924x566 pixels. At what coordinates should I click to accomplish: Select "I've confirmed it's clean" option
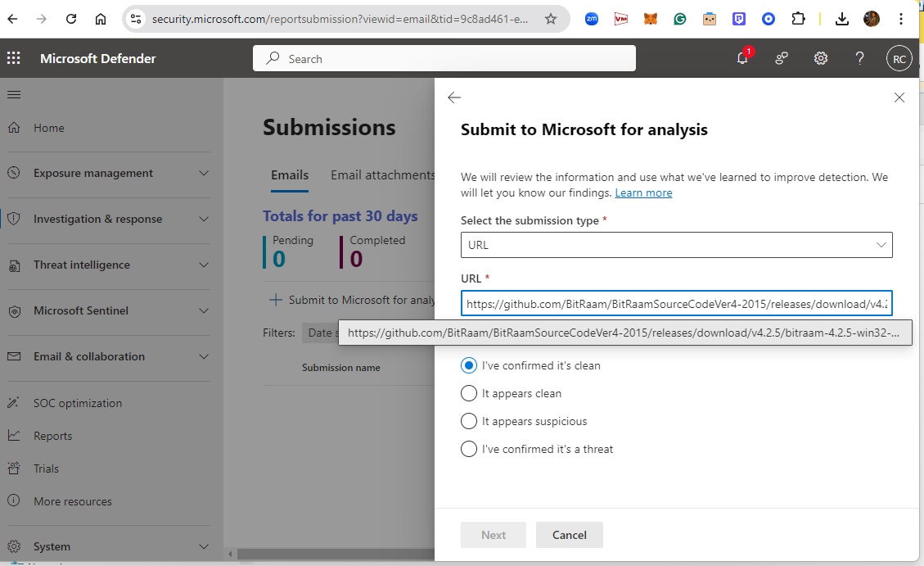coord(468,365)
